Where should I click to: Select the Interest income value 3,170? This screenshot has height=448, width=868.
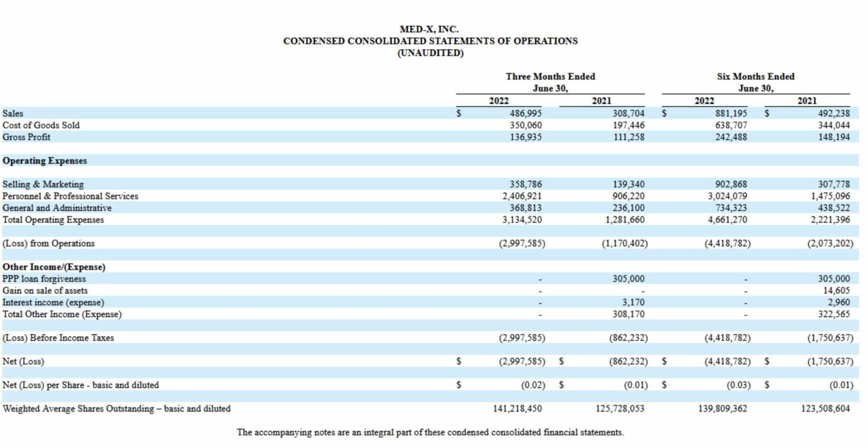coord(633,302)
